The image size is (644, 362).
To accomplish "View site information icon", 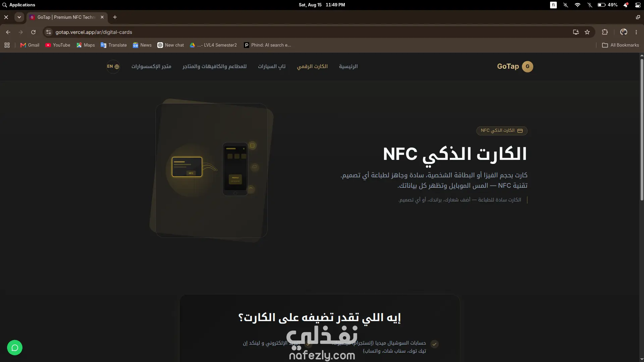I will point(48,32).
